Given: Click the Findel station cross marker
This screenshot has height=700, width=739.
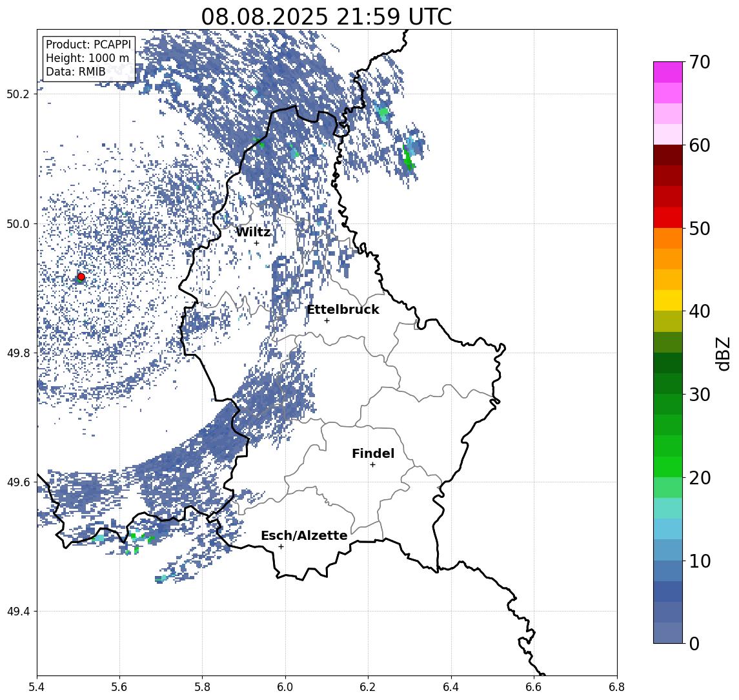Looking at the screenshot, I should (x=372, y=465).
